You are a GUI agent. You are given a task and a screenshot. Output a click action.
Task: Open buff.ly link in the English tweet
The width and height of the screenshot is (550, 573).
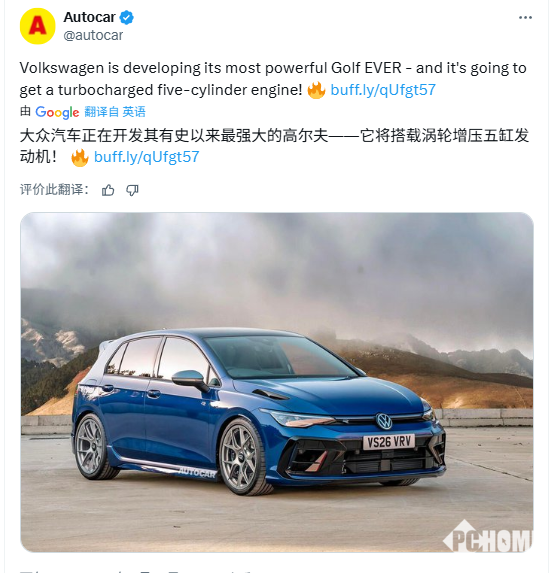383,90
